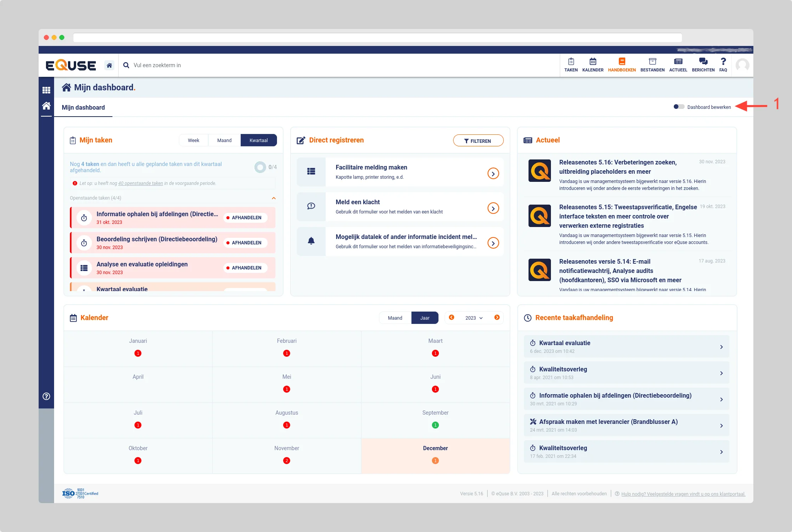This screenshot has width=792, height=532.
Task: Click the user profile avatar
Action: pyautogui.click(x=742, y=65)
